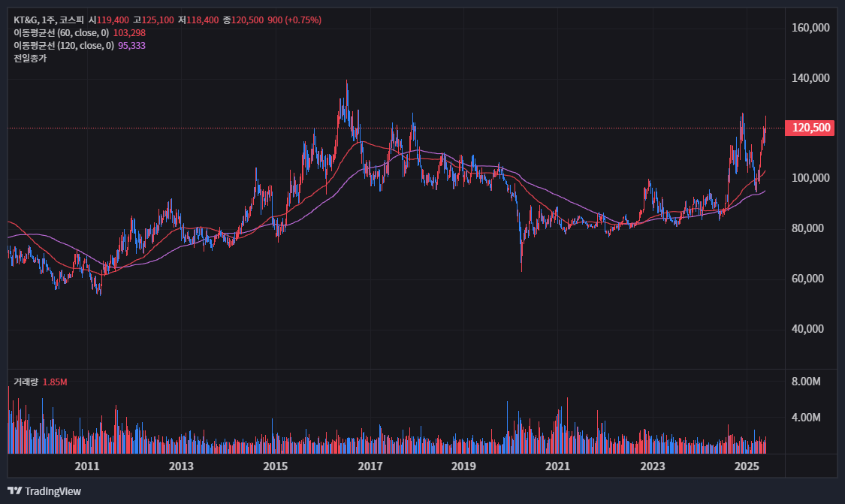The image size is (845, 504).
Task: Click the red 120,500 current price tag on axis
Action: tap(810, 128)
